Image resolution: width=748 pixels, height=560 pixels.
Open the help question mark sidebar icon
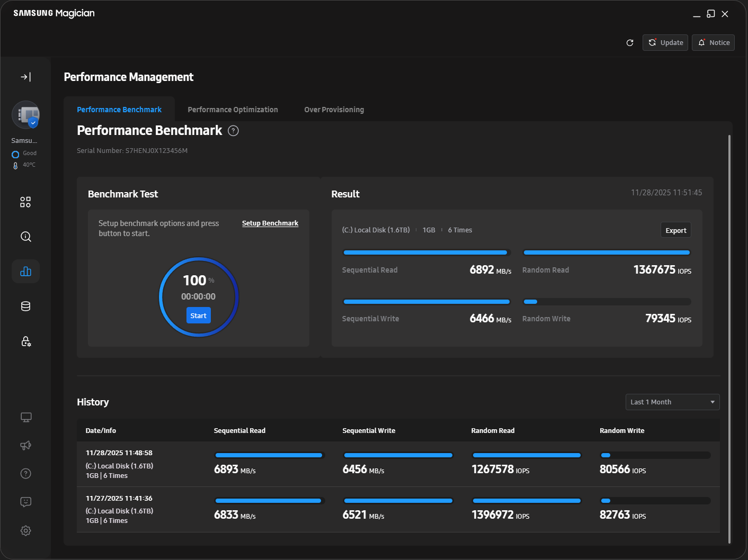tap(25, 474)
